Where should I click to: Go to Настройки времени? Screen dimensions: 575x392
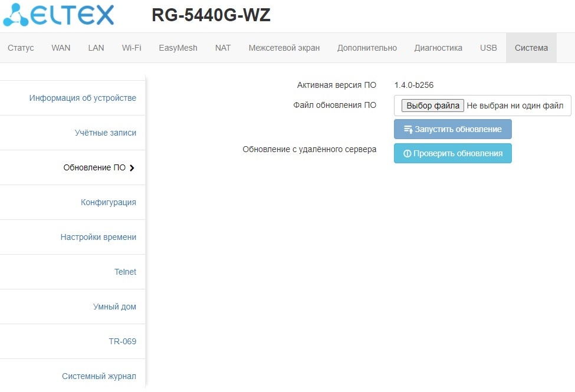(x=98, y=237)
